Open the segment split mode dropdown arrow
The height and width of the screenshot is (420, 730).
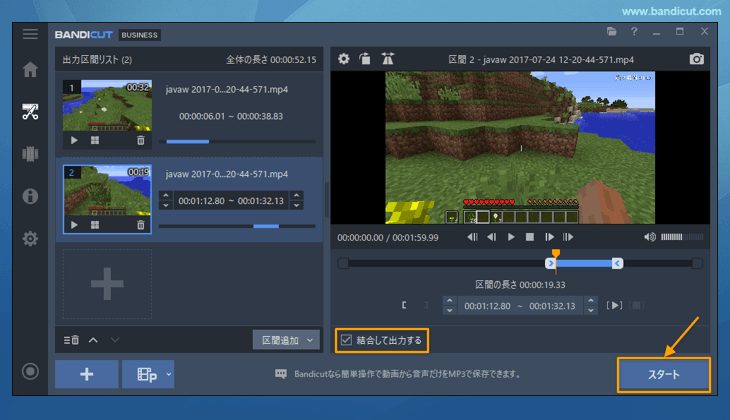point(169,374)
